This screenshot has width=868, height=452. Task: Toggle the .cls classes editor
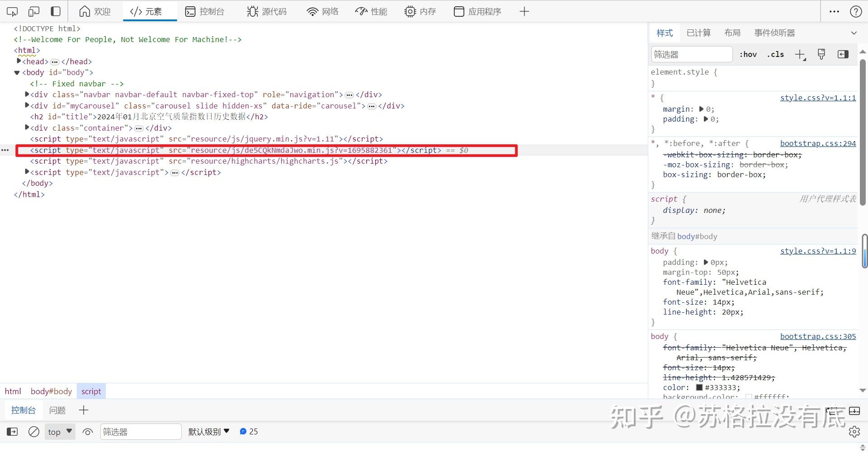[776, 54]
